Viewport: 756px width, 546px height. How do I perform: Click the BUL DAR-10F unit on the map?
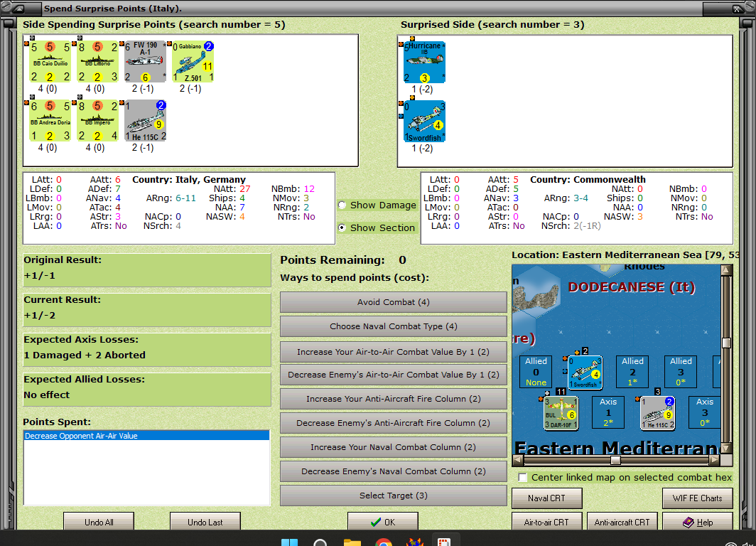(561, 413)
